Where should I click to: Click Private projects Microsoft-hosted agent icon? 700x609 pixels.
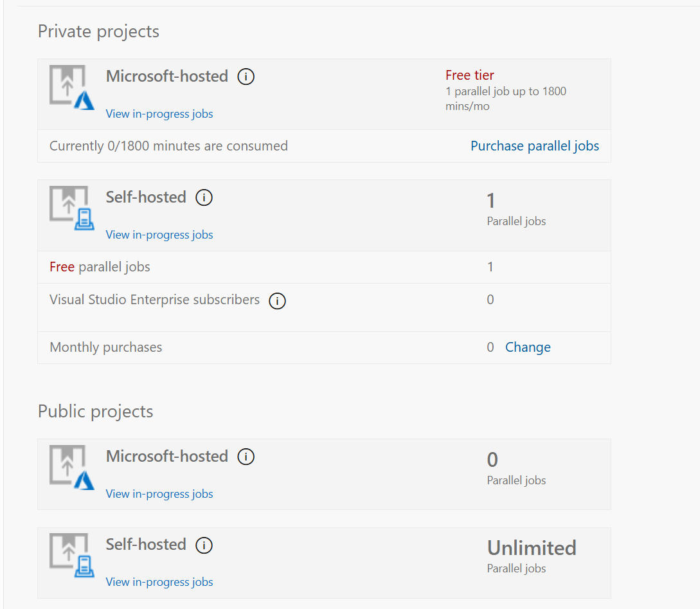click(x=72, y=88)
